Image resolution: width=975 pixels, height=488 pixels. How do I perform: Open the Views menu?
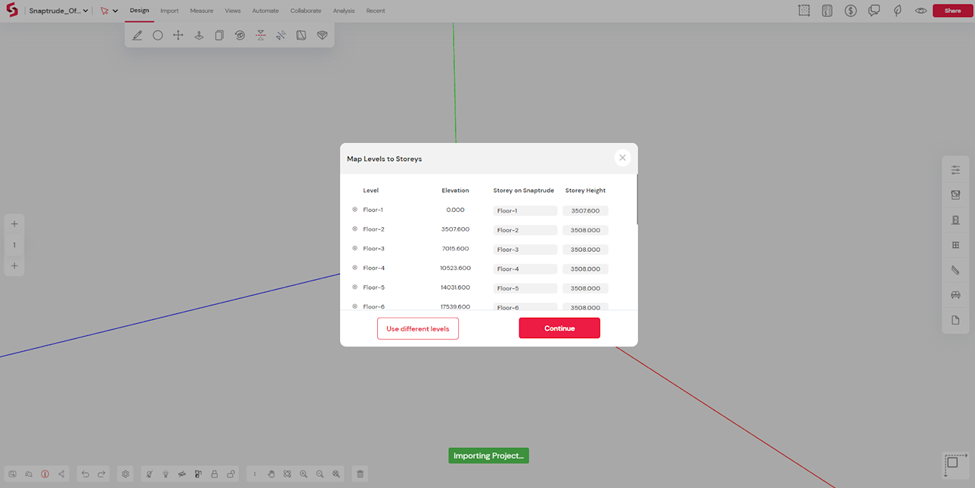[233, 11]
